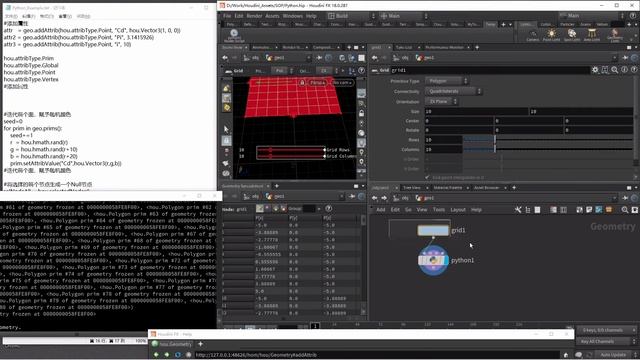Click network editor forward arrow
This screenshot has width=640, height=360.
[x=384, y=198]
